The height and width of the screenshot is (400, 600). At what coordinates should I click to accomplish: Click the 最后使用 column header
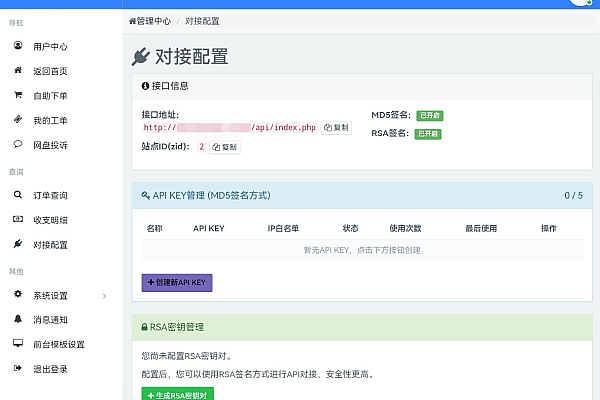click(x=481, y=229)
